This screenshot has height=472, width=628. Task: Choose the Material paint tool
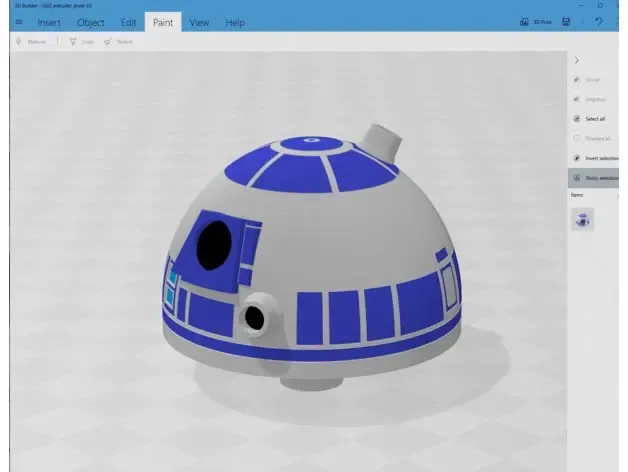click(x=31, y=42)
